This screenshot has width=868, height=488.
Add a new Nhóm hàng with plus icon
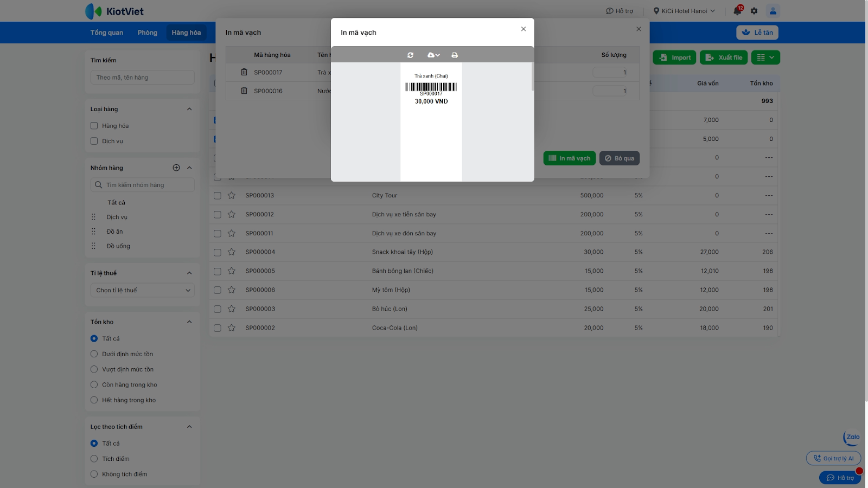176,168
